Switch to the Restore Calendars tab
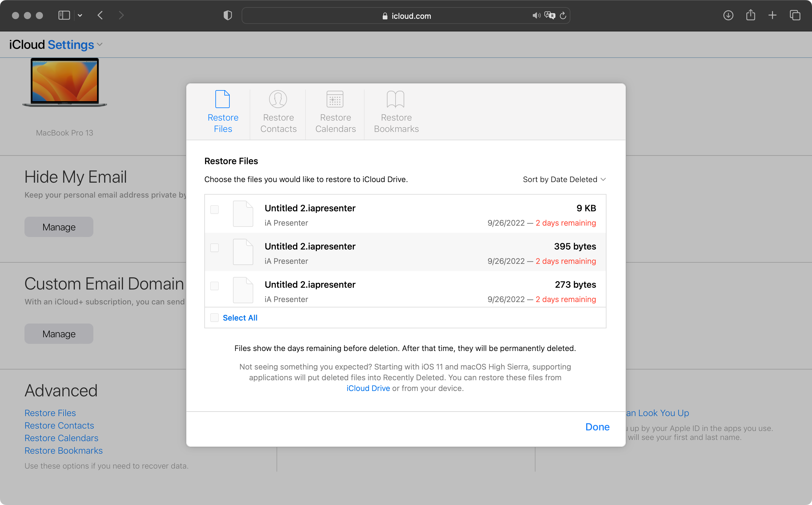This screenshot has height=505, width=812. [335, 112]
